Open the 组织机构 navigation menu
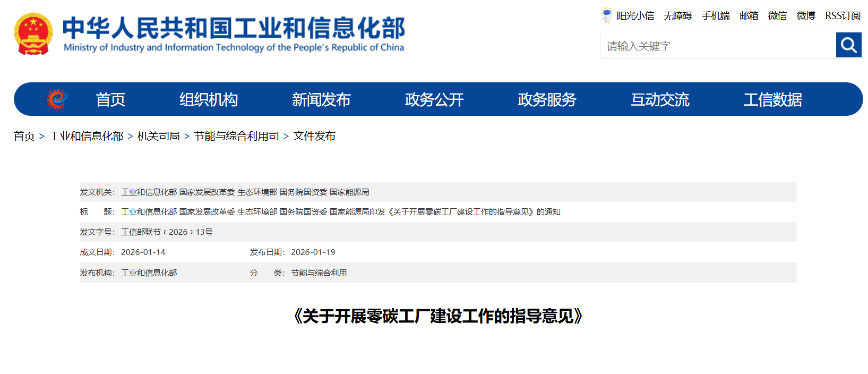This screenshot has width=868, height=374. (209, 99)
